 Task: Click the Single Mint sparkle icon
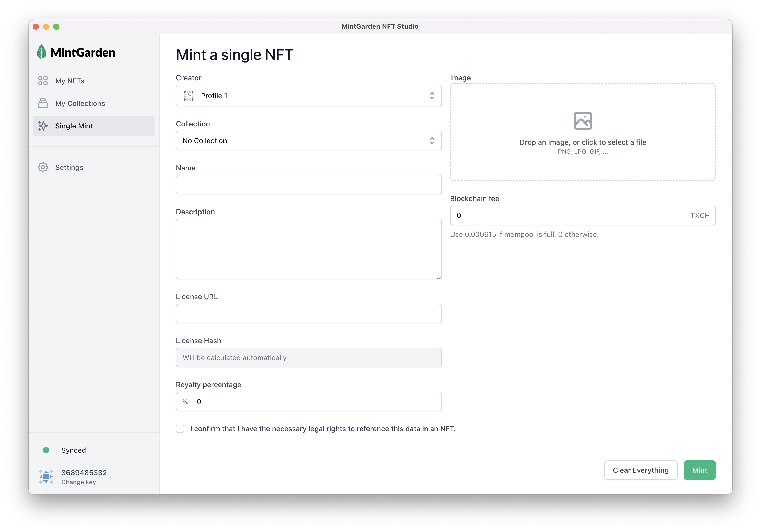tap(43, 126)
